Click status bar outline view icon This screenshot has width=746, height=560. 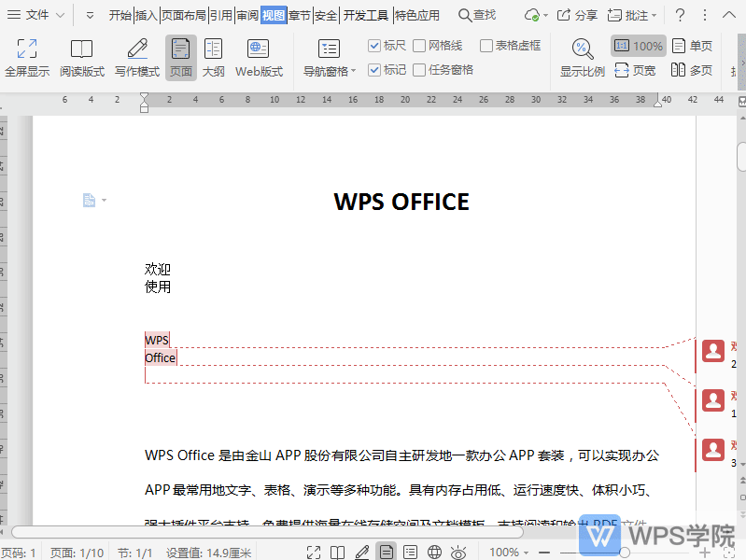coord(410,553)
